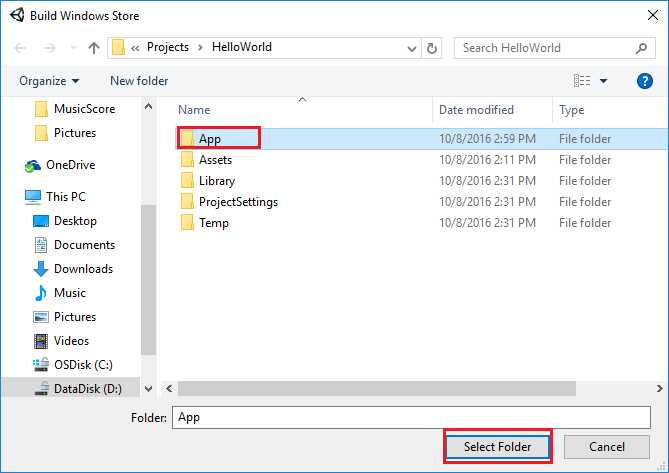Click the Folder name input field
This screenshot has width=669, height=473.
[x=411, y=417]
